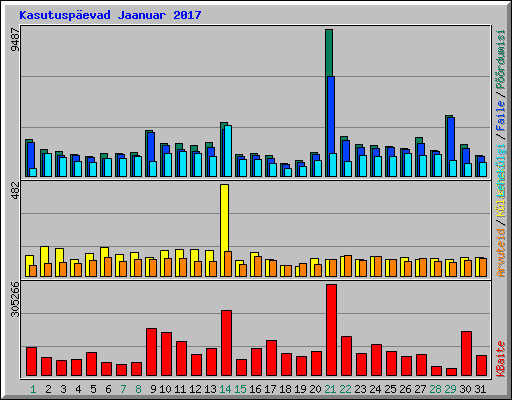
Task: Click the tall cyan bar on day 14
Action: click(x=228, y=151)
